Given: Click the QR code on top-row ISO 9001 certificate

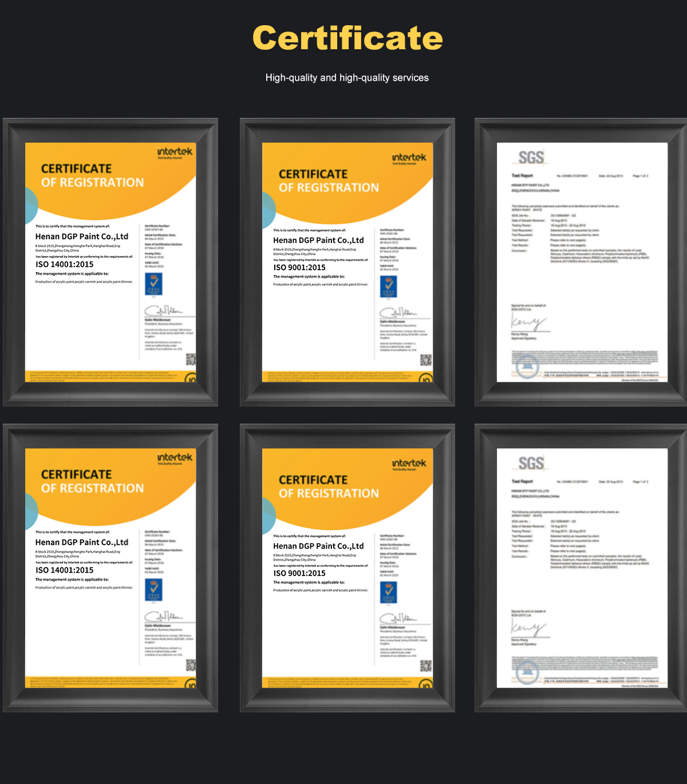Looking at the screenshot, I should (426, 360).
